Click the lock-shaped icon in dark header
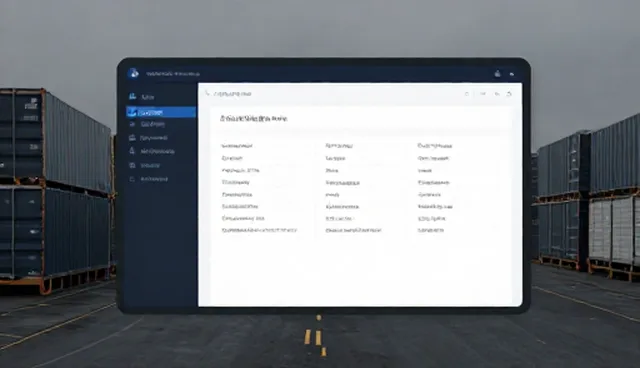This screenshot has height=368, width=640. point(497,74)
